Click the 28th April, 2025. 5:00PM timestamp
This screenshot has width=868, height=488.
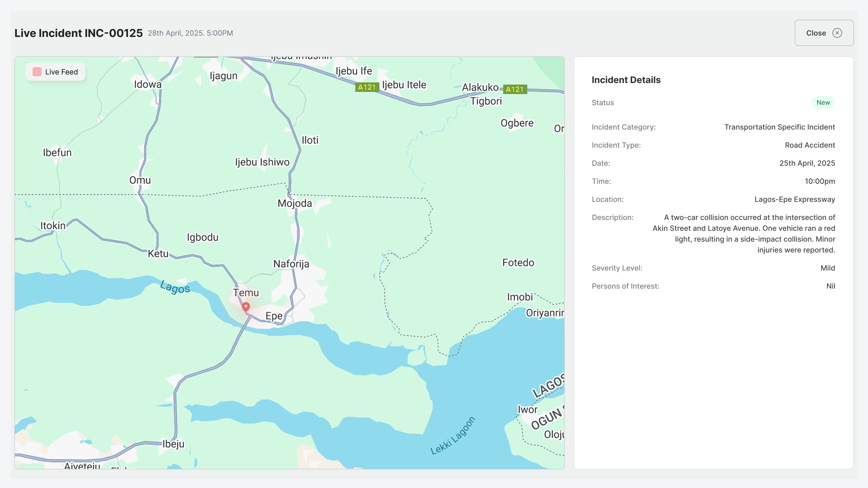coord(190,33)
